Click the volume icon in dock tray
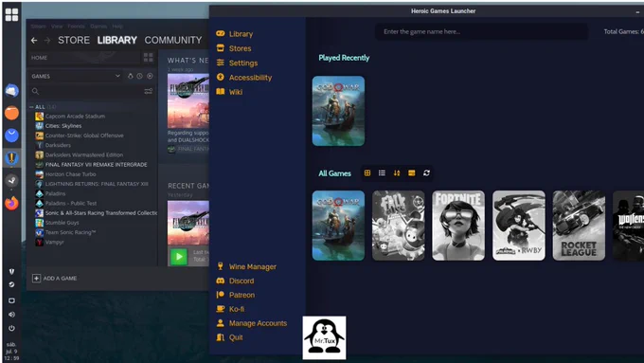The width and height of the screenshot is (644, 363). 11,315
